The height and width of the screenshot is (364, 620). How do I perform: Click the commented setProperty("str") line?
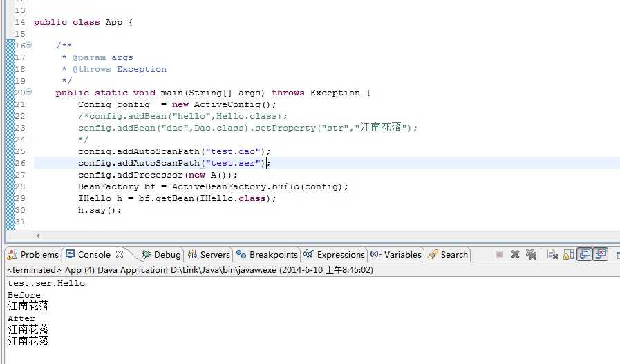click(x=247, y=128)
